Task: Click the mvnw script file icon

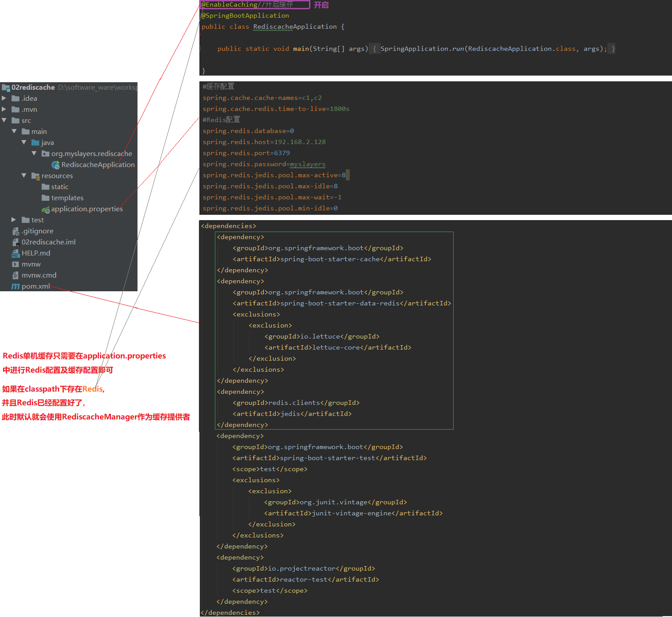Action: 15,264
